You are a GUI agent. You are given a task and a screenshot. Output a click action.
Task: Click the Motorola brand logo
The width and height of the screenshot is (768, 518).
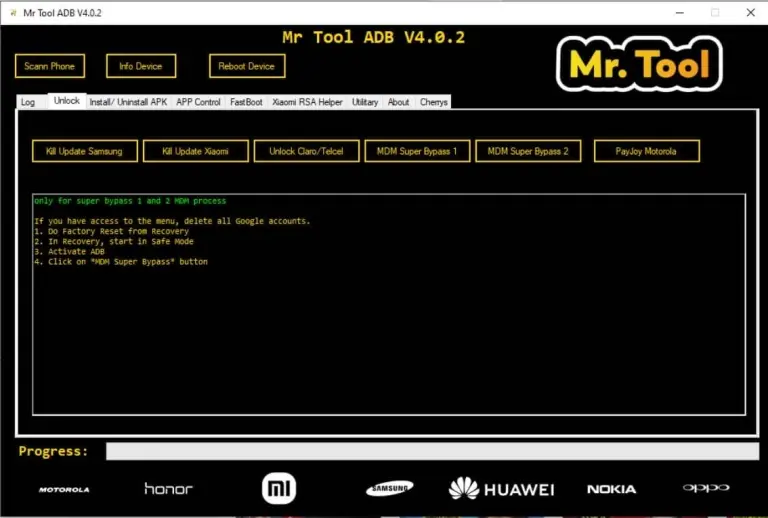coord(64,489)
